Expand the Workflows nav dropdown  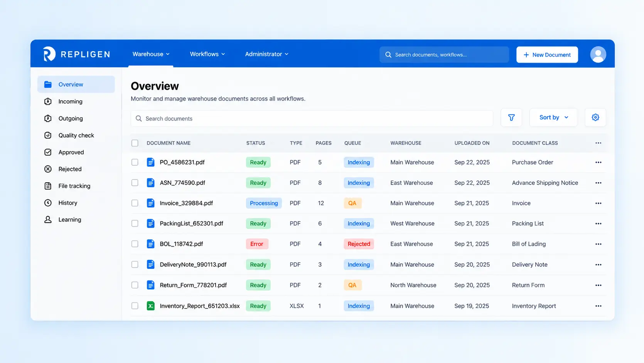click(x=207, y=54)
